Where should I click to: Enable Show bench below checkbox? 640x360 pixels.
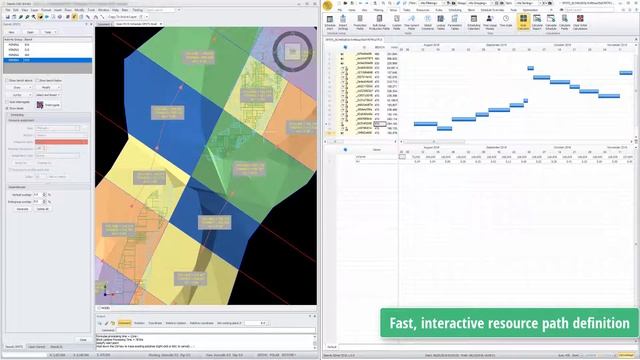pyautogui.click(x=37, y=80)
